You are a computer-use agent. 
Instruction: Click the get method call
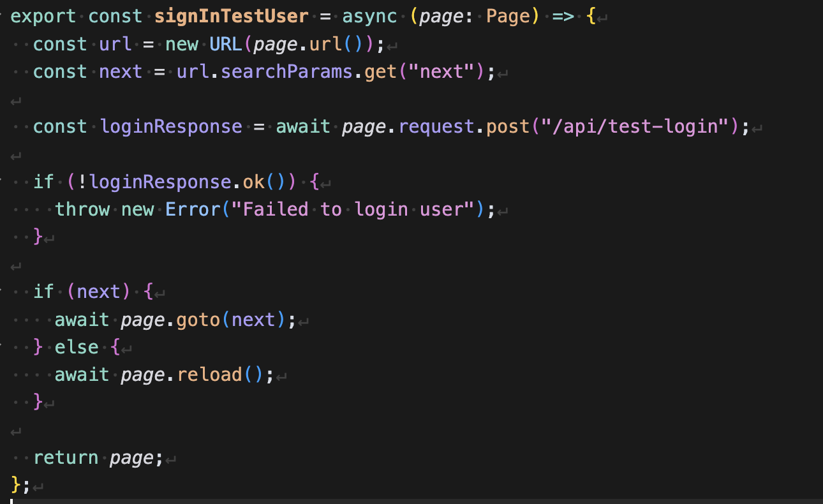[x=380, y=71]
